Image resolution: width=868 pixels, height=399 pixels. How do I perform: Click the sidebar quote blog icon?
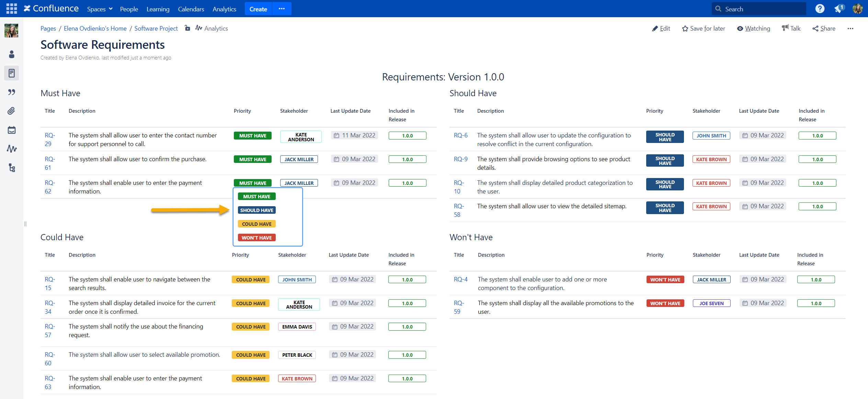point(11,92)
